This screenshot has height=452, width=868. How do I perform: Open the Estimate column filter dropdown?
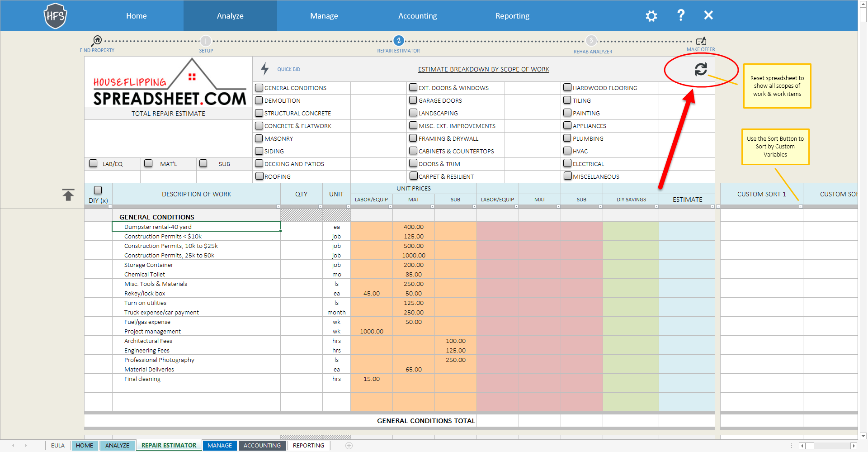coord(712,207)
